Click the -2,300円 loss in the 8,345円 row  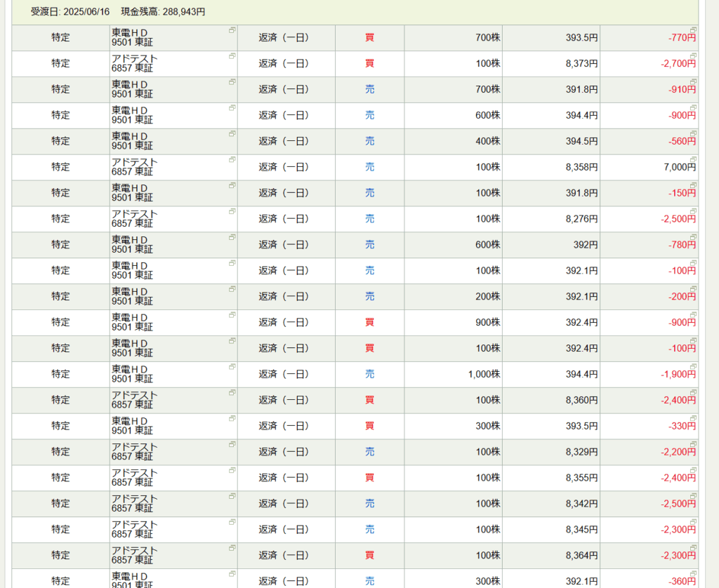coord(678,530)
